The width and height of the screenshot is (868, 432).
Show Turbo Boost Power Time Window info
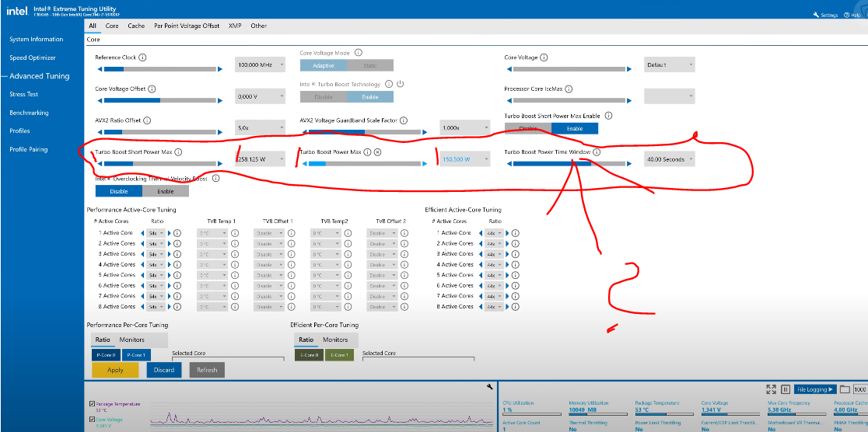pyautogui.click(x=597, y=152)
